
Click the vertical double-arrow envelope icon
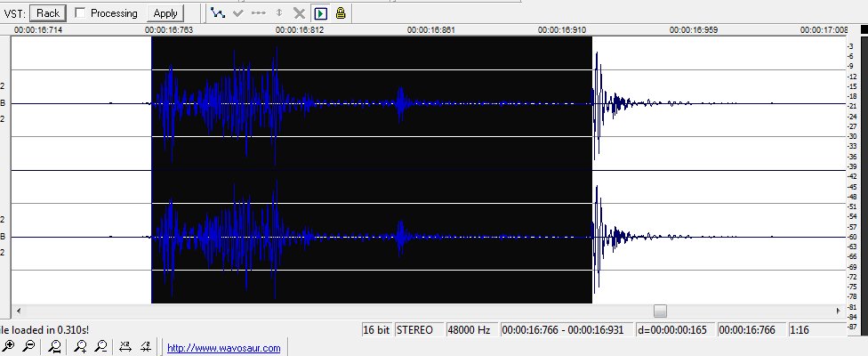[279, 12]
